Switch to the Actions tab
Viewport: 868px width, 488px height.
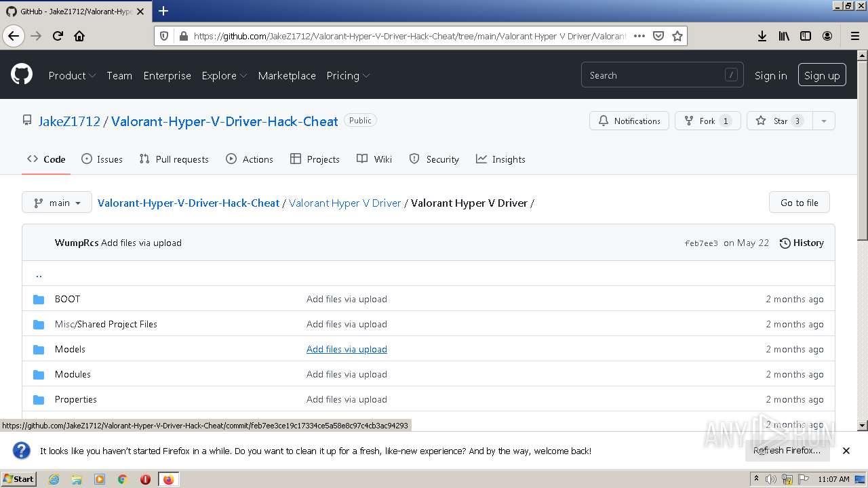click(250, 159)
